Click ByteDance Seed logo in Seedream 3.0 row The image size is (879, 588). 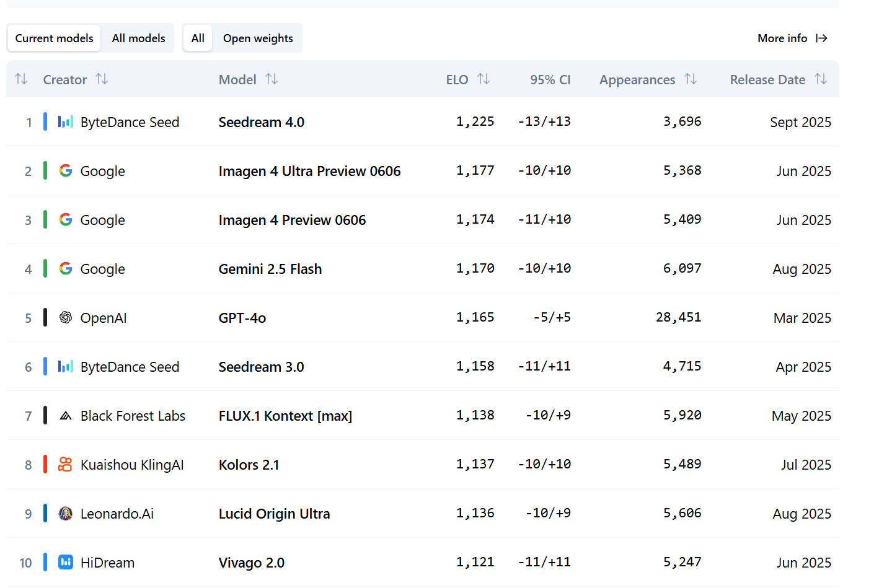tap(66, 366)
